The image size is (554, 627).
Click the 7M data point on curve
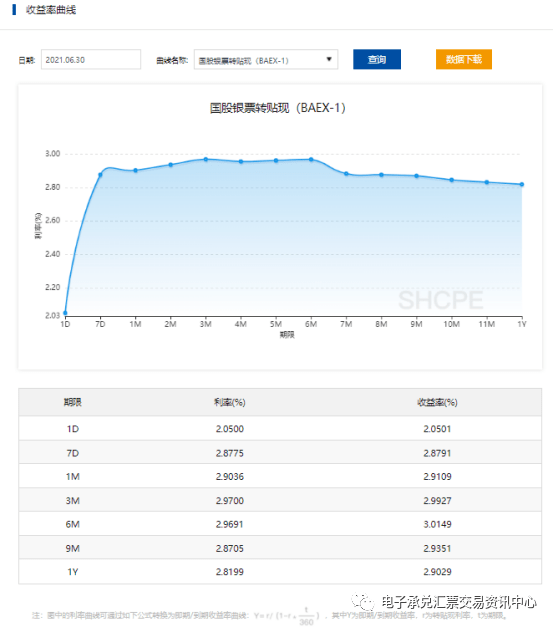(x=346, y=174)
